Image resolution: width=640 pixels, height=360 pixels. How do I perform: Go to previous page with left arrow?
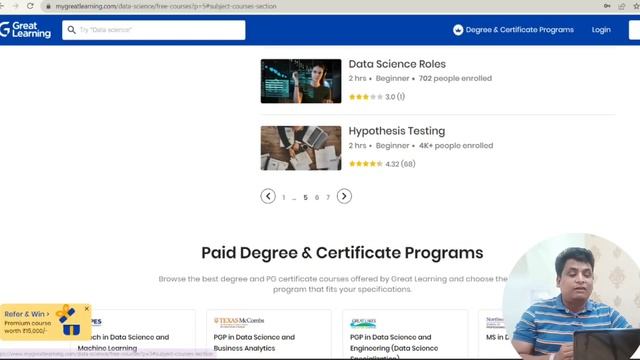click(268, 196)
